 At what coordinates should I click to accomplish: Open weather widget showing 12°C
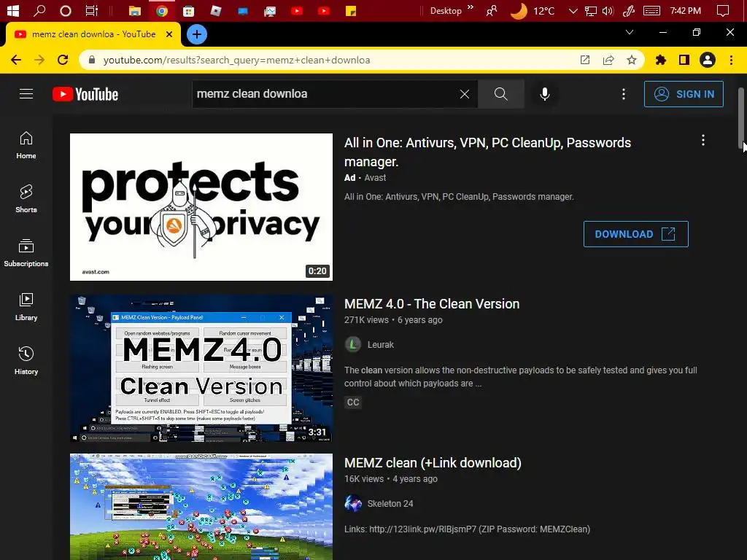(x=533, y=11)
